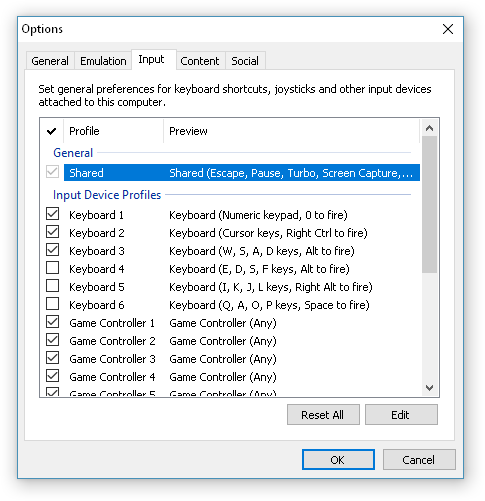Click the Edit button
The image size is (485, 501).
401,415
